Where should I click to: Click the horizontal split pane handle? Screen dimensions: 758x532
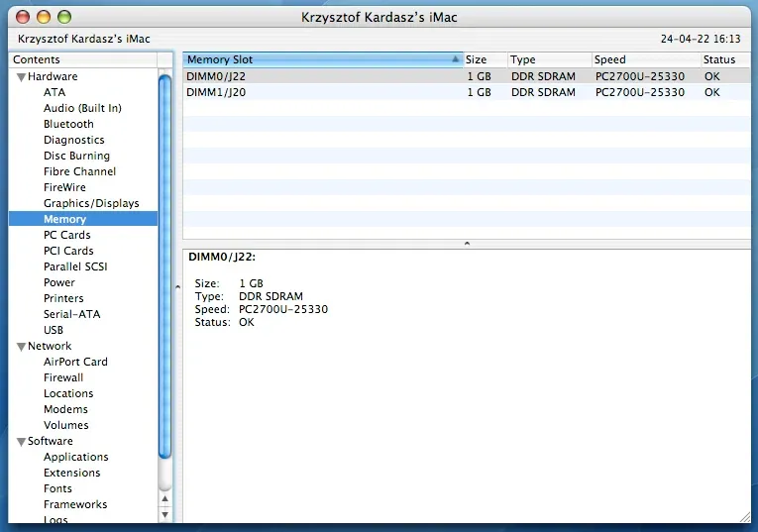(x=467, y=244)
